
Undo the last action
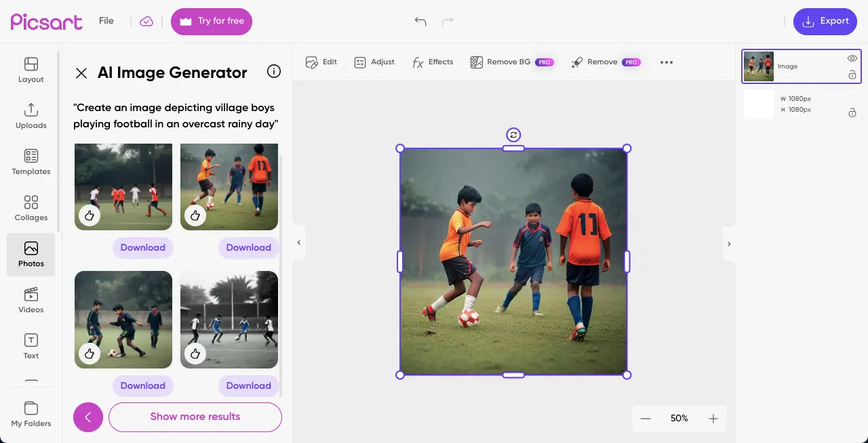pyautogui.click(x=420, y=22)
